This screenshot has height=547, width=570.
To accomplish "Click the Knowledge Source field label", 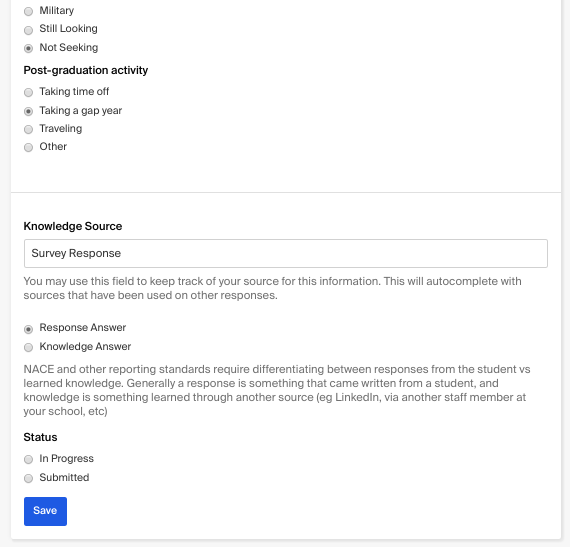I will click(x=73, y=226).
